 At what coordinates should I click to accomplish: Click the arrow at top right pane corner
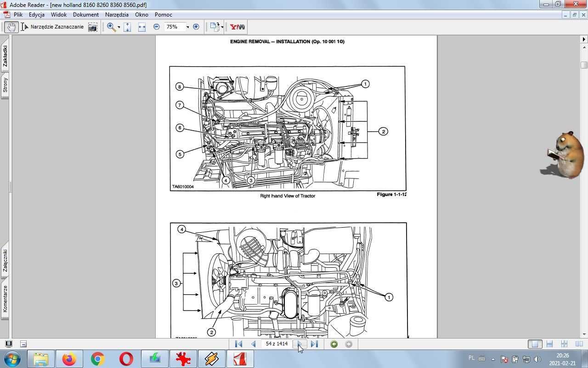pos(584,40)
